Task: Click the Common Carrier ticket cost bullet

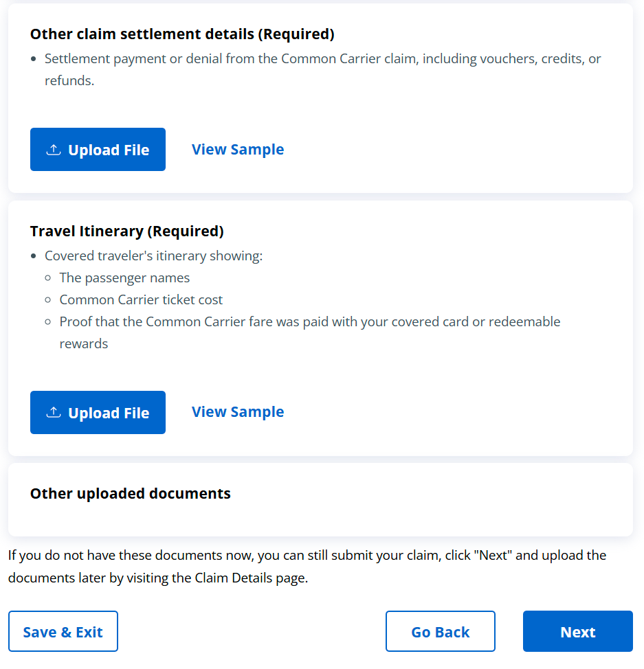Action: pyautogui.click(x=141, y=300)
